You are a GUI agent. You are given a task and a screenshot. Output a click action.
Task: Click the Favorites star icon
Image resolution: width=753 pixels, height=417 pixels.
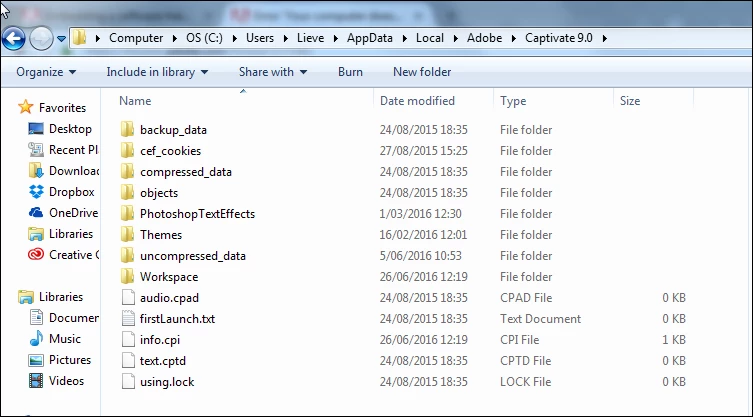coord(25,107)
